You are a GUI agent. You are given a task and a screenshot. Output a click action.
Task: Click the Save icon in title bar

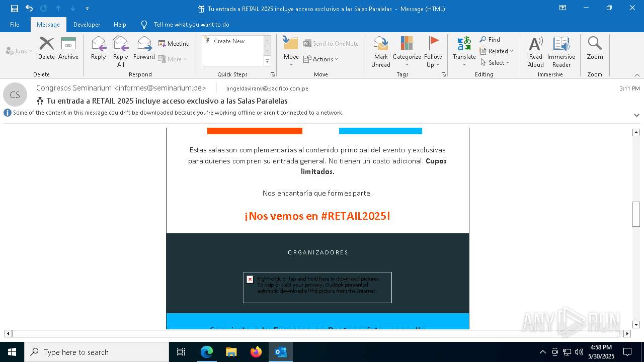tap(14, 9)
